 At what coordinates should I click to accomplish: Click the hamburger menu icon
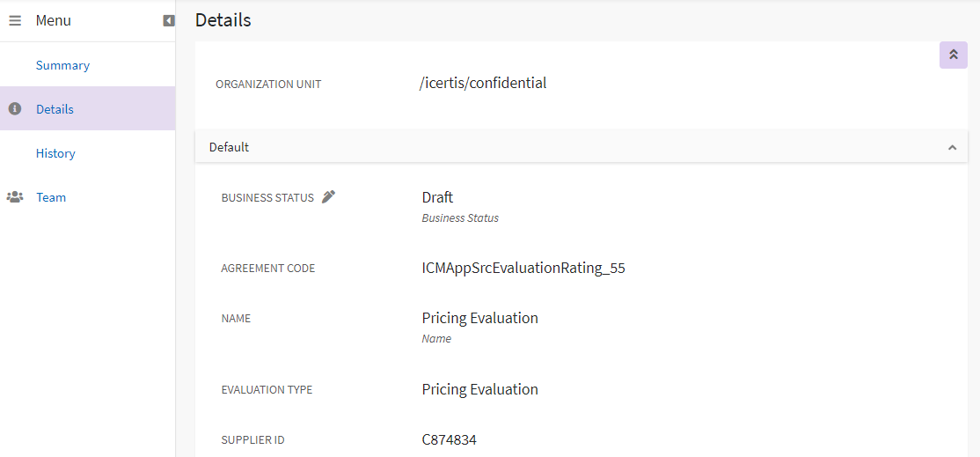(x=15, y=20)
